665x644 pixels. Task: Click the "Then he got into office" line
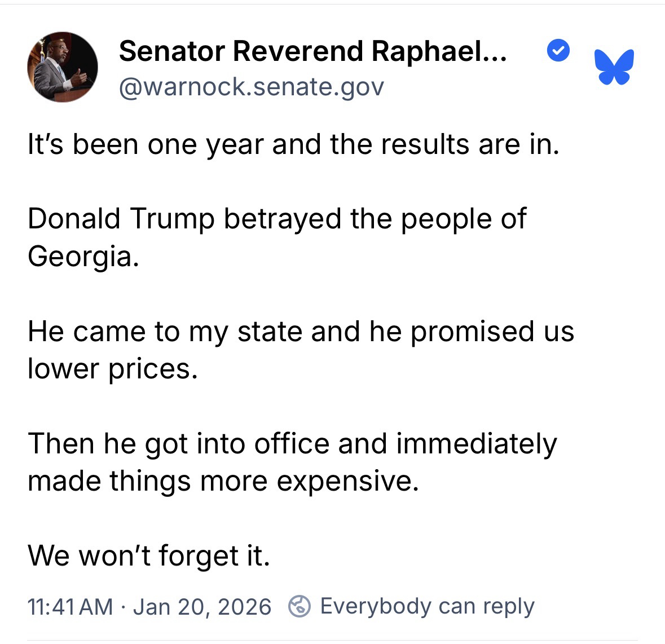[x=292, y=443]
